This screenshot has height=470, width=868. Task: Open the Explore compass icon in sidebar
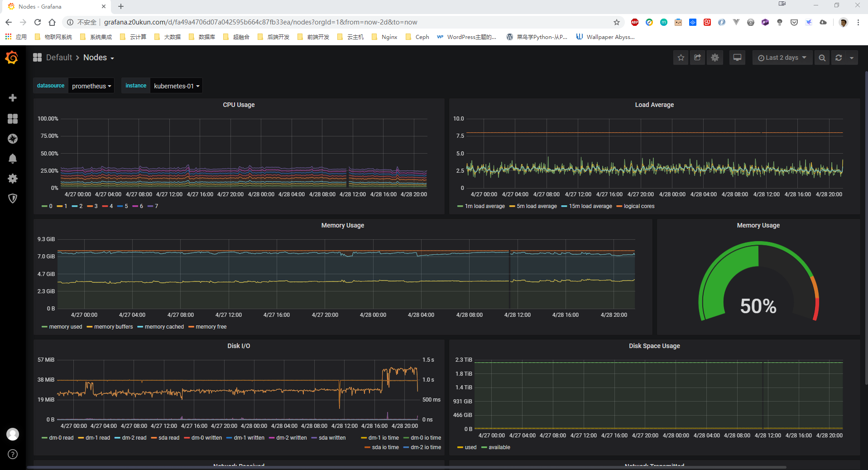[x=13, y=139]
